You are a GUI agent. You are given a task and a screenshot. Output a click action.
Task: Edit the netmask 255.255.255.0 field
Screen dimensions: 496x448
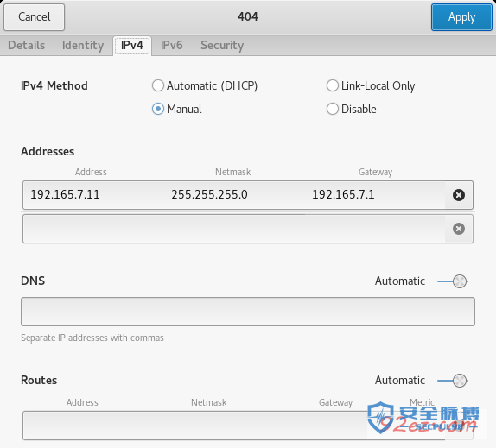tap(235, 195)
